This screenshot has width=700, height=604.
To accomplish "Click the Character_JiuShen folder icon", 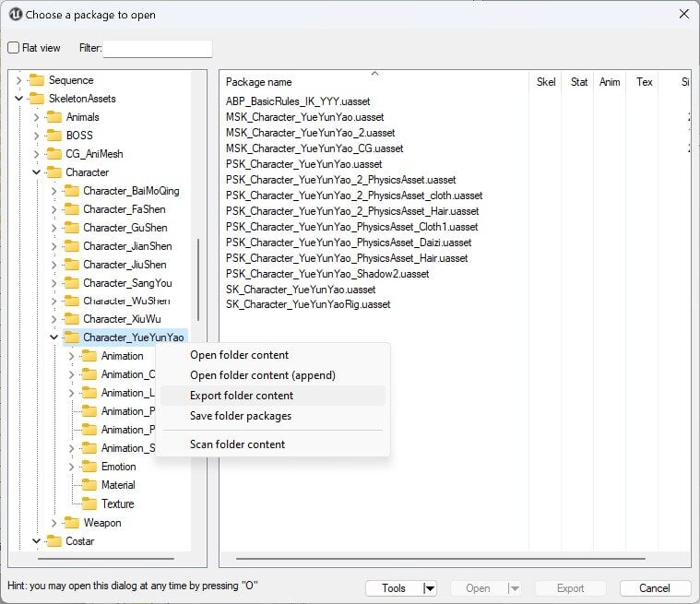I will tap(71, 265).
